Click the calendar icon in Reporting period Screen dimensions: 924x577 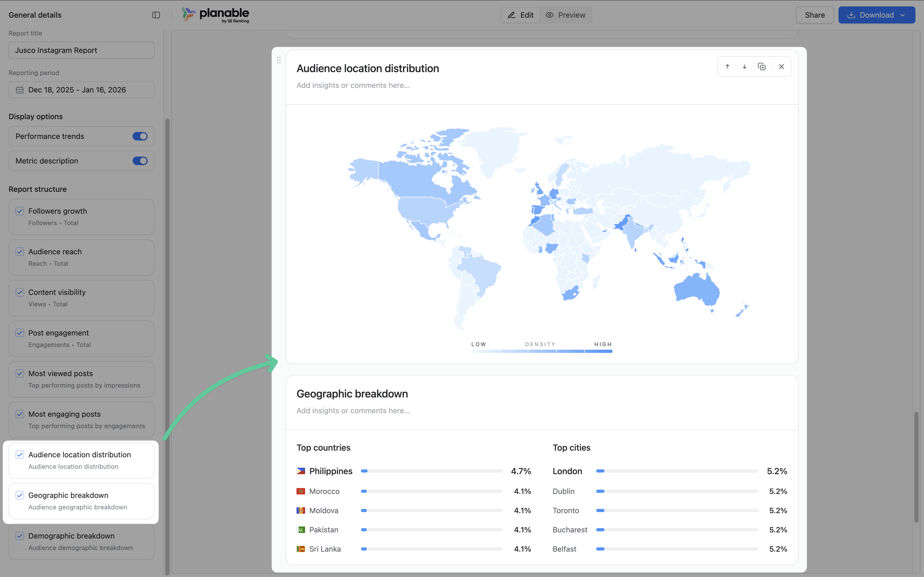[x=20, y=90]
